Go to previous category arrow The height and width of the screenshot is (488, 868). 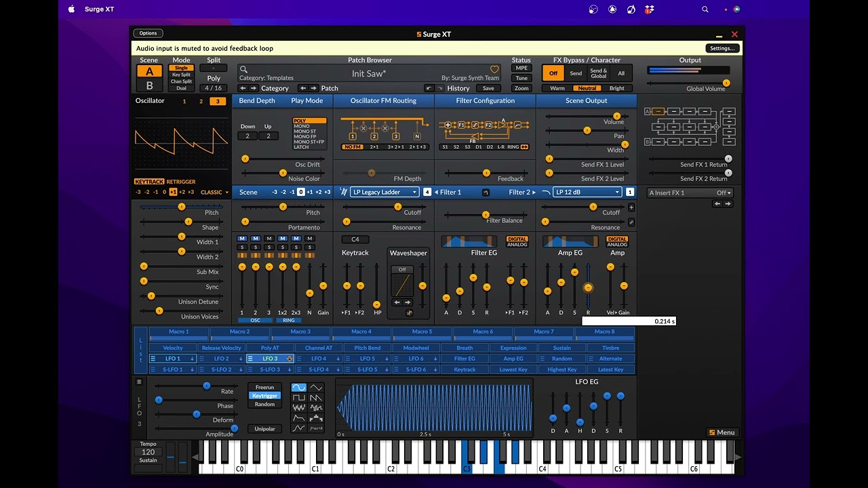(x=243, y=88)
